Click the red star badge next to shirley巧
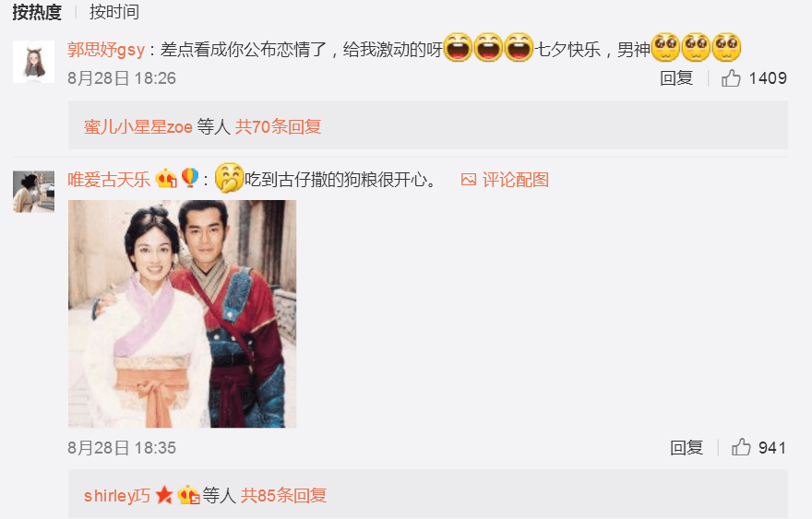Viewport: 812px width, 519px height. tap(164, 495)
